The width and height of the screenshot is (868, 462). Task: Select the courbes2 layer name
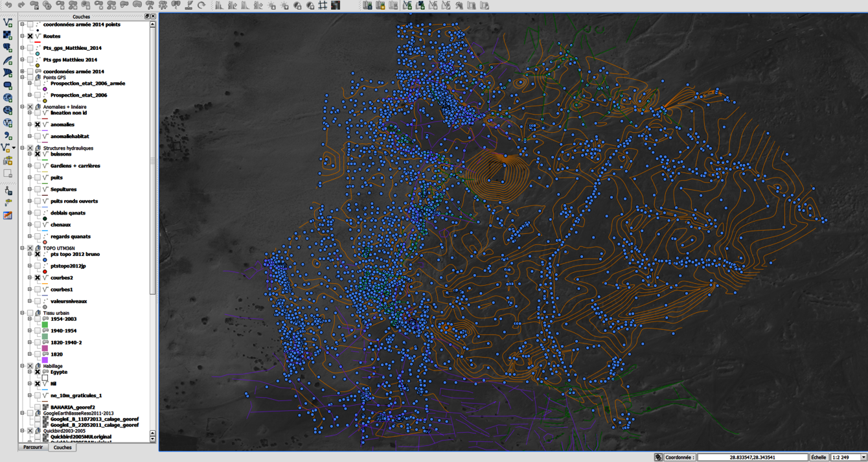click(62, 278)
